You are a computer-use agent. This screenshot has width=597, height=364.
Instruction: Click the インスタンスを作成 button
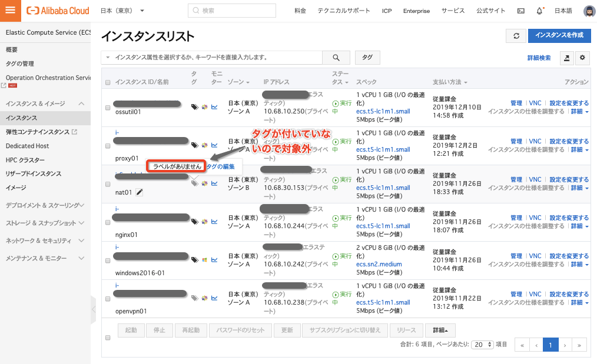pyautogui.click(x=559, y=35)
